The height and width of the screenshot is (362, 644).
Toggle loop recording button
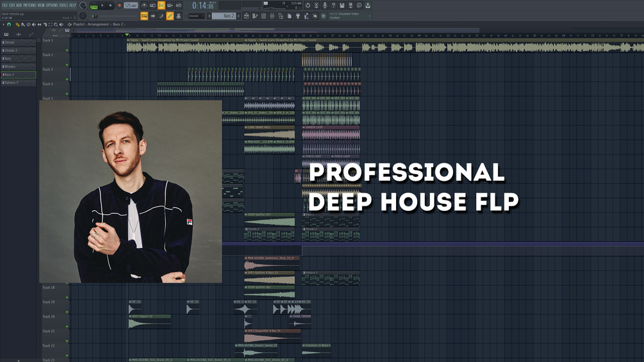(179, 5)
